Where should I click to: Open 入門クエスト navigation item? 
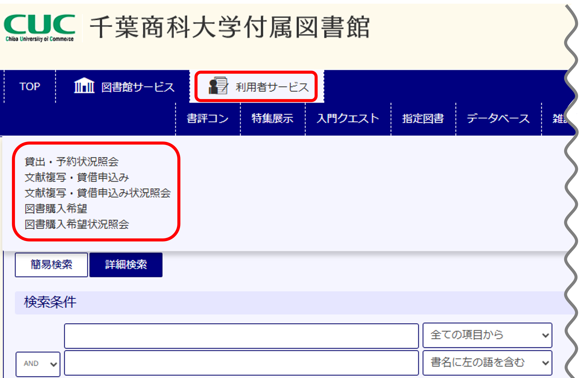click(348, 119)
